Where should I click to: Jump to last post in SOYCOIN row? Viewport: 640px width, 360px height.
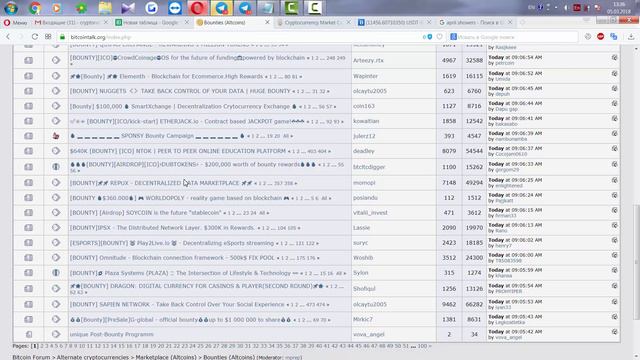[614, 211]
